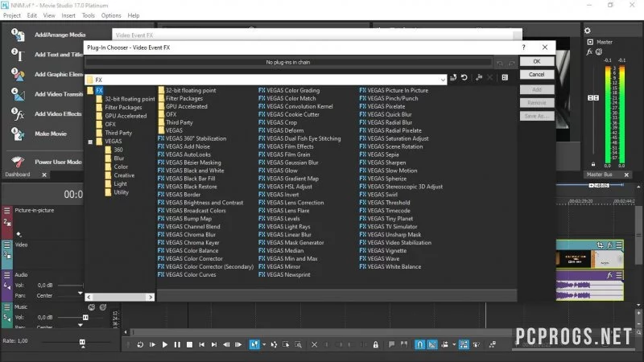Click the lock icon in timeline toolbar
The width and height of the screenshot is (644, 362).
(x=375, y=345)
